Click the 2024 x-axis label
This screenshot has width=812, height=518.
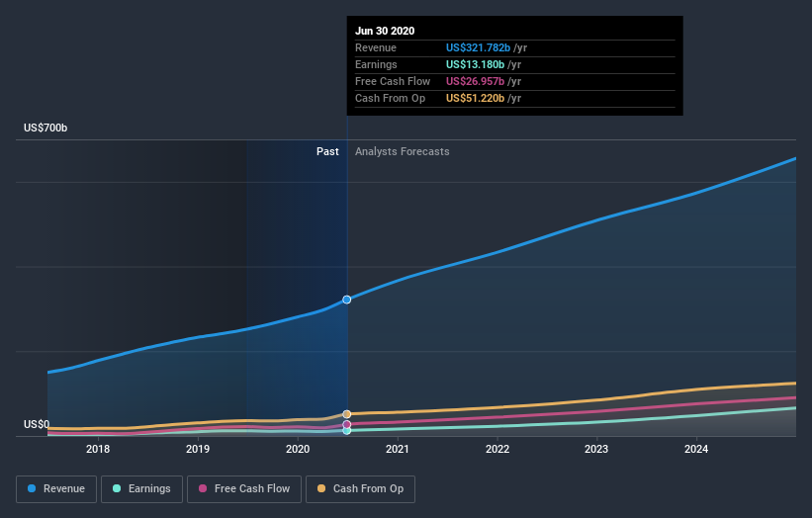tap(696, 449)
